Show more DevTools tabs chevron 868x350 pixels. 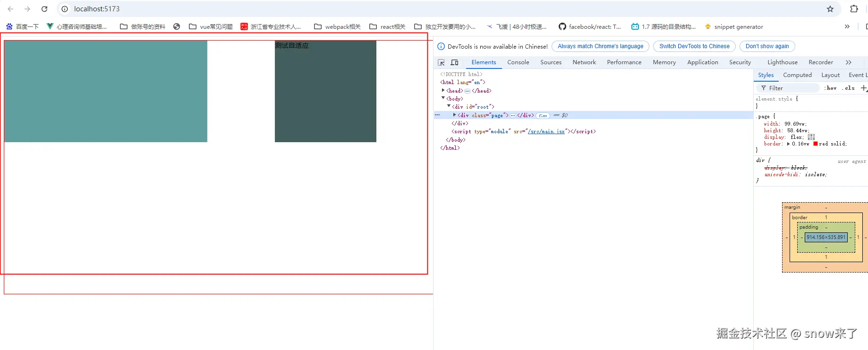(x=848, y=62)
